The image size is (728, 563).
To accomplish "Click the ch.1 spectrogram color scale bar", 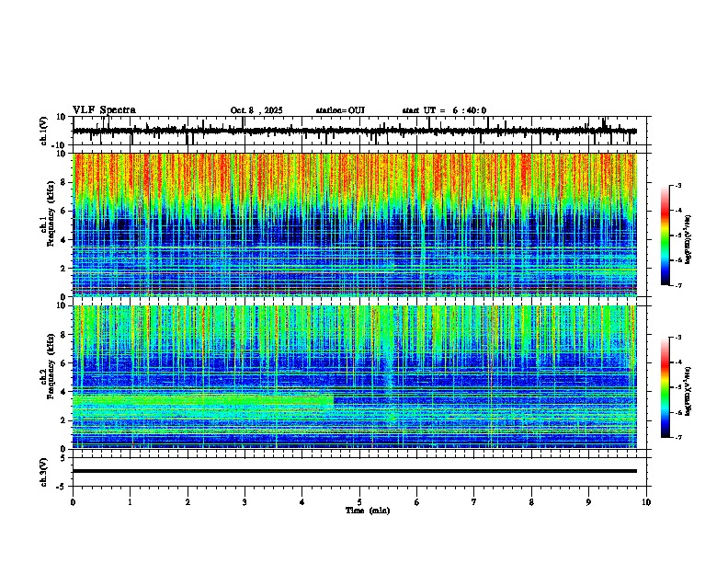I will (665, 236).
